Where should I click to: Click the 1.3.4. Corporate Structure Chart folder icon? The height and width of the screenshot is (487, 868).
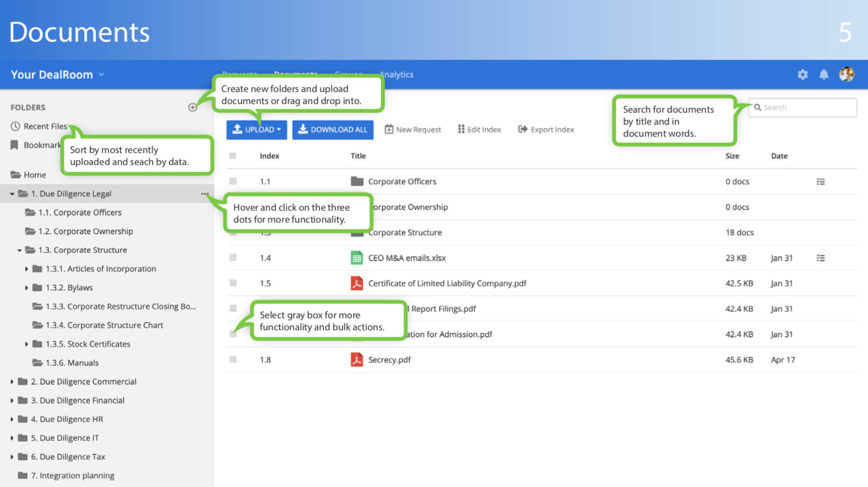[37, 325]
